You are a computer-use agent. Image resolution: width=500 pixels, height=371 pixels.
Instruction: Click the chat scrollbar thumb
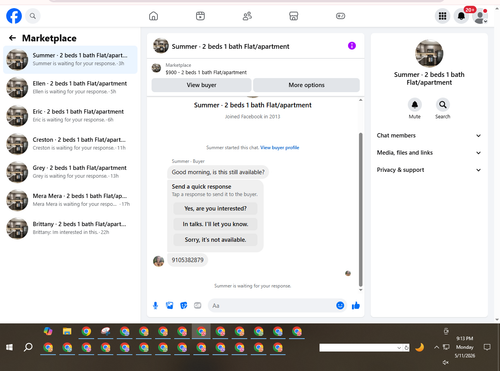tap(360, 209)
